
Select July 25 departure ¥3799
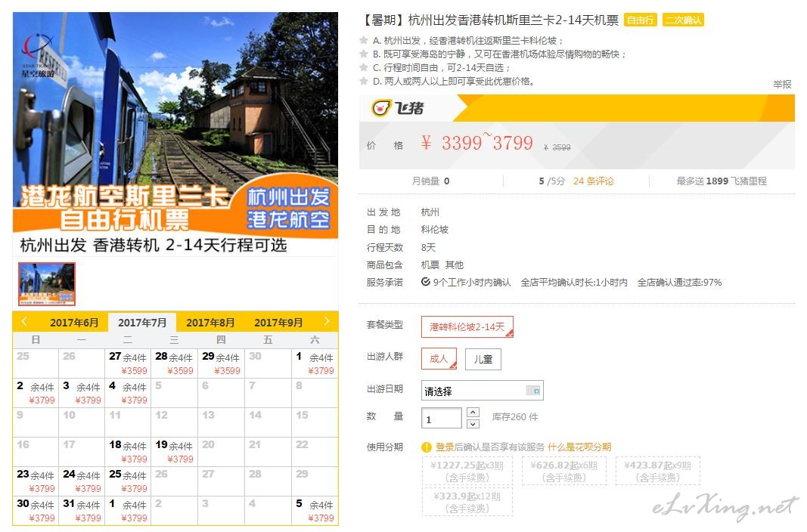point(128,481)
